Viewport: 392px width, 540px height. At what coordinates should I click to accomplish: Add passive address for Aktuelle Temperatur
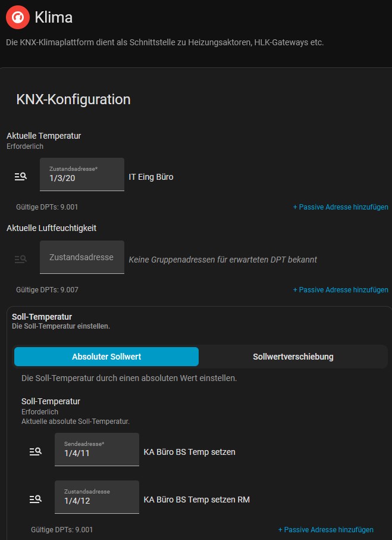click(x=340, y=207)
